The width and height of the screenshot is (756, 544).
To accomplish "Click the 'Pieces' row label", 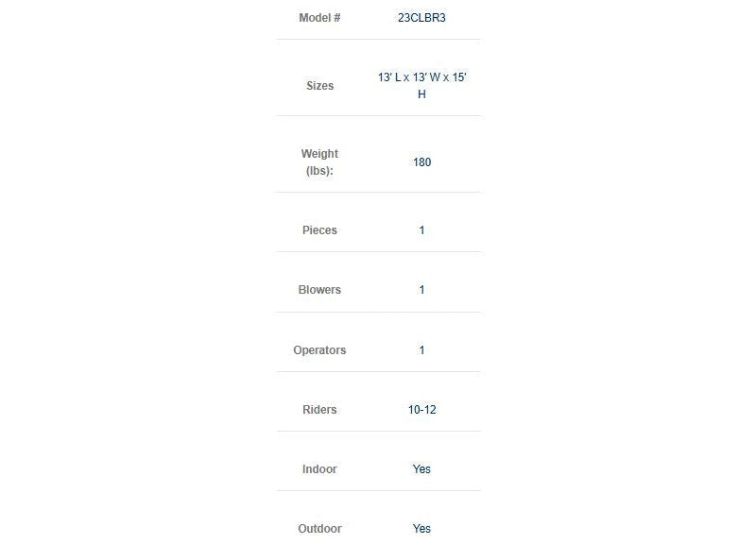I will 319,230.
